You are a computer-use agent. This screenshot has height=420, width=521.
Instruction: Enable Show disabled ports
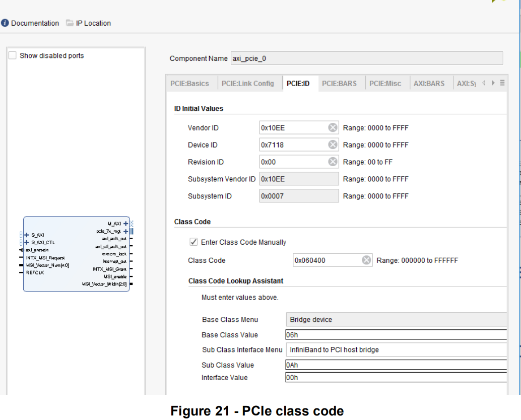coord(12,55)
